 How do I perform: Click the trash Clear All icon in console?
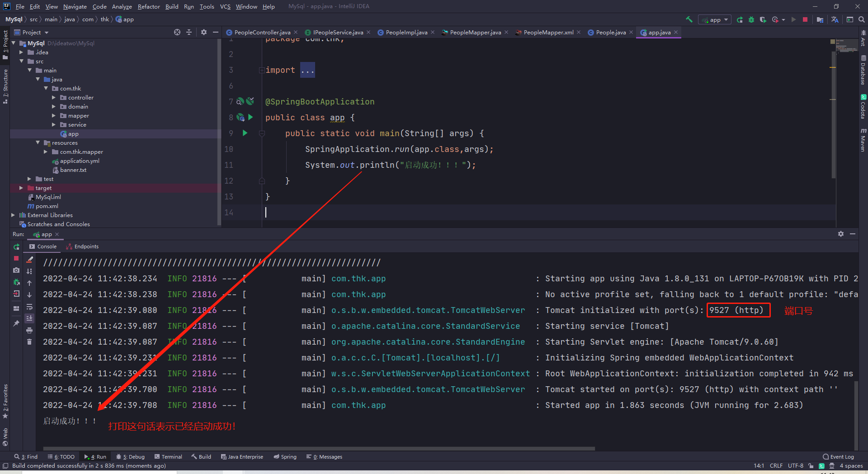(29, 342)
